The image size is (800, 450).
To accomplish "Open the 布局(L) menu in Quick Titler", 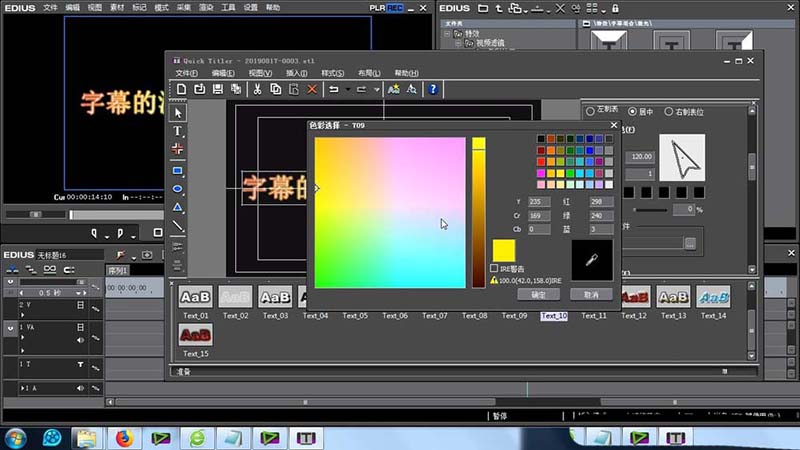I will tap(369, 73).
